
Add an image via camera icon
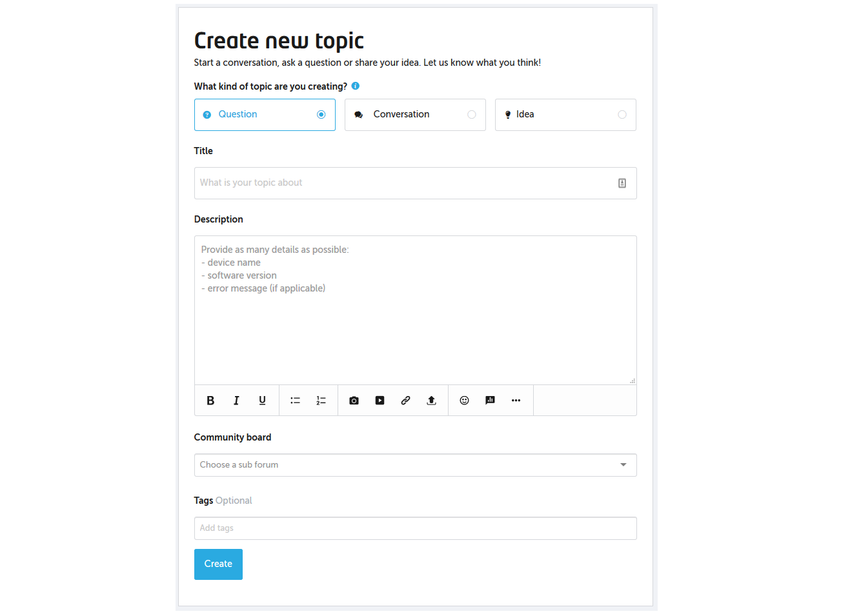tap(354, 401)
